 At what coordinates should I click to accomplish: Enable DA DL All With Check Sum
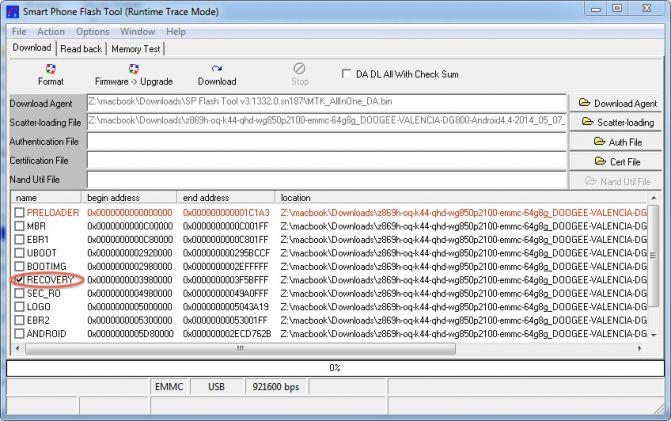(346, 74)
